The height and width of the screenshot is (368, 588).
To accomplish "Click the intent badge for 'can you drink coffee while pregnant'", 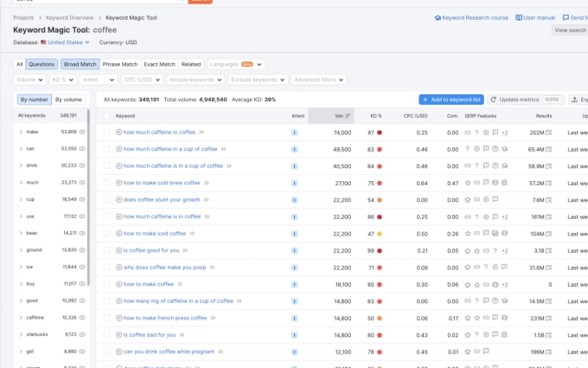I will (x=294, y=352).
